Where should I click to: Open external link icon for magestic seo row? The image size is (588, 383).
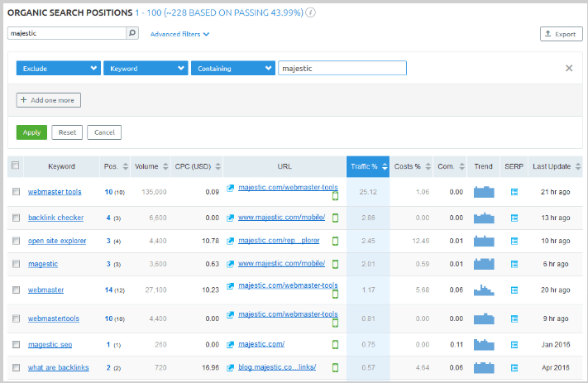tap(230, 344)
